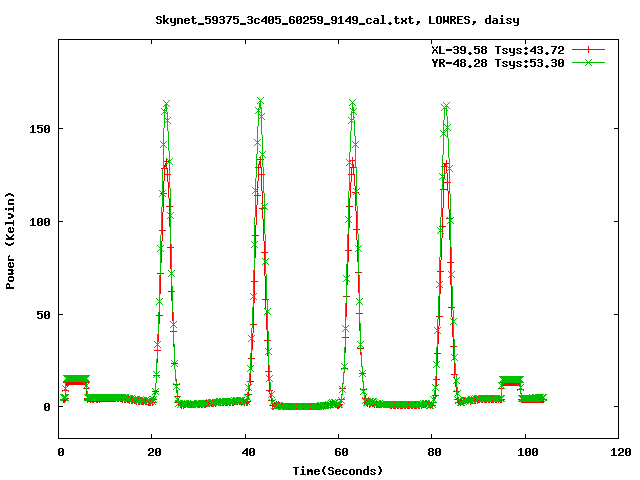Click the green line sample in legend

tap(589, 62)
